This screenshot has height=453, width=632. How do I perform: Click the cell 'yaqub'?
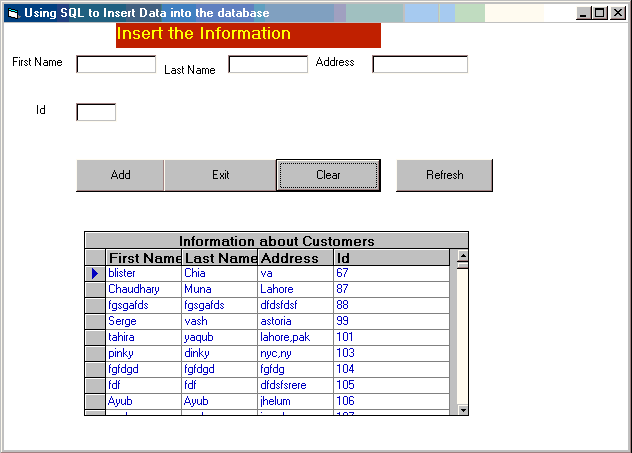click(x=220, y=337)
